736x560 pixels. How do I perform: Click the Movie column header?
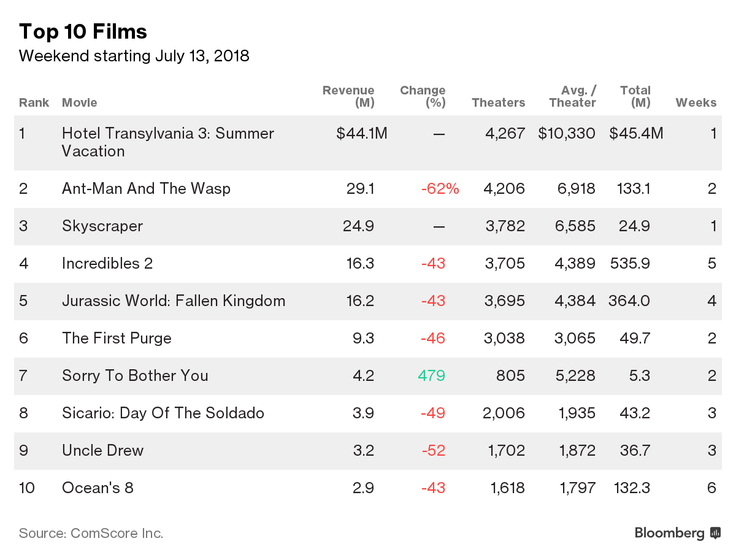tap(80, 102)
